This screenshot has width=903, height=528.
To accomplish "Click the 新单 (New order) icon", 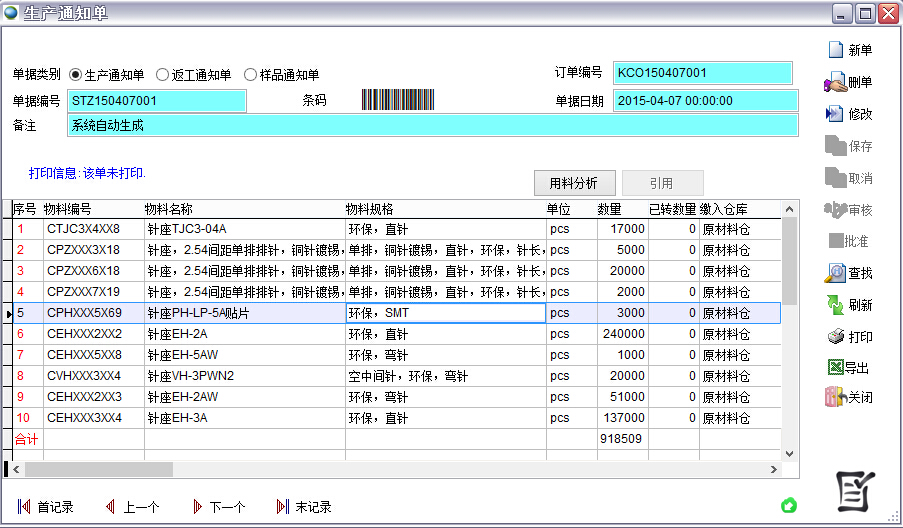I will click(x=835, y=50).
